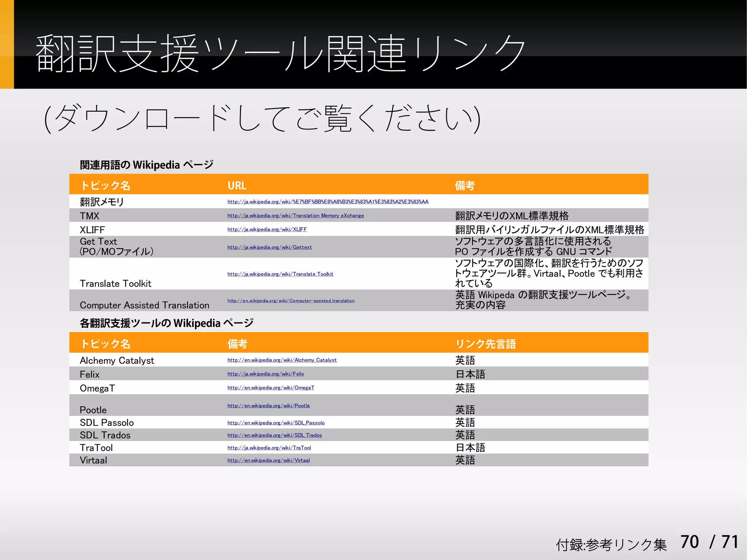Click the 関連用語の Wikipedia ページ heading
The height and width of the screenshot is (560, 747).
tap(146, 165)
